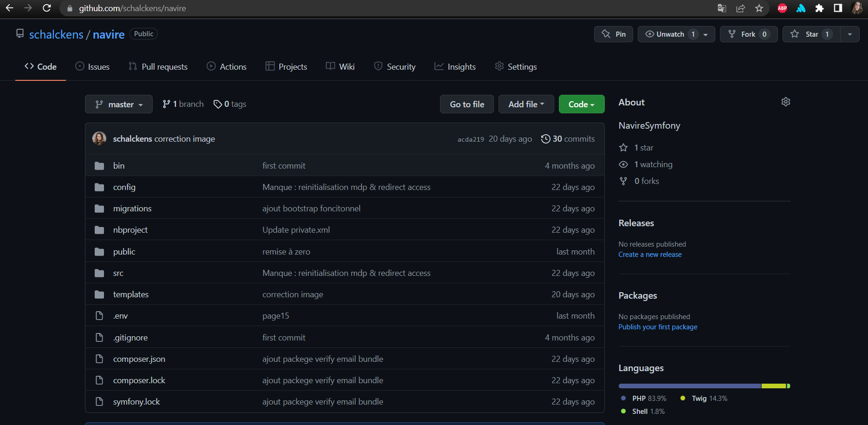This screenshot has height=425, width=868.
Task: Open the Wiki tab
Action: pos(340,66)
